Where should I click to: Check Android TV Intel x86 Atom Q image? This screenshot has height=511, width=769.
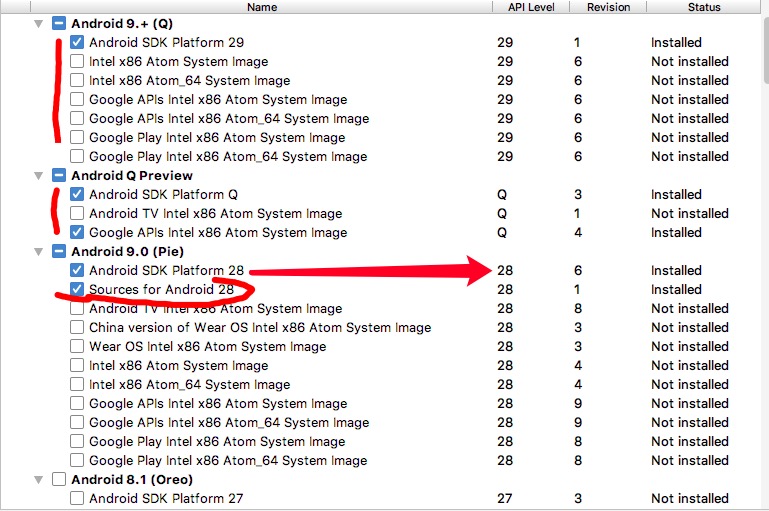pos(77,213)
